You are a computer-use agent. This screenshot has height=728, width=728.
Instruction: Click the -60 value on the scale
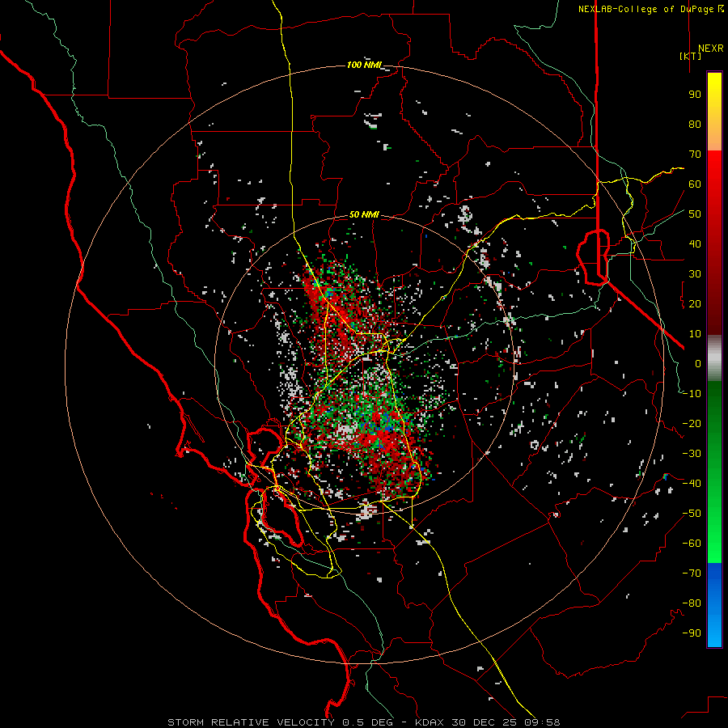tap(692, 544)
